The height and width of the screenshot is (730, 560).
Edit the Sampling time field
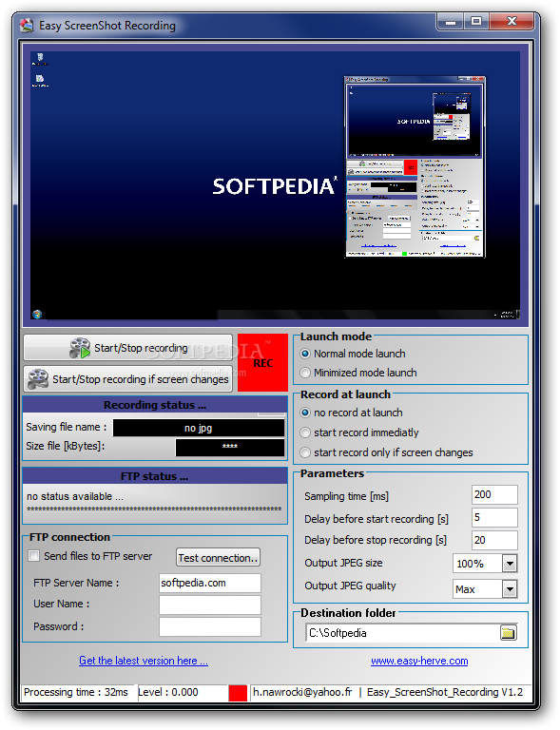point(494,494)
